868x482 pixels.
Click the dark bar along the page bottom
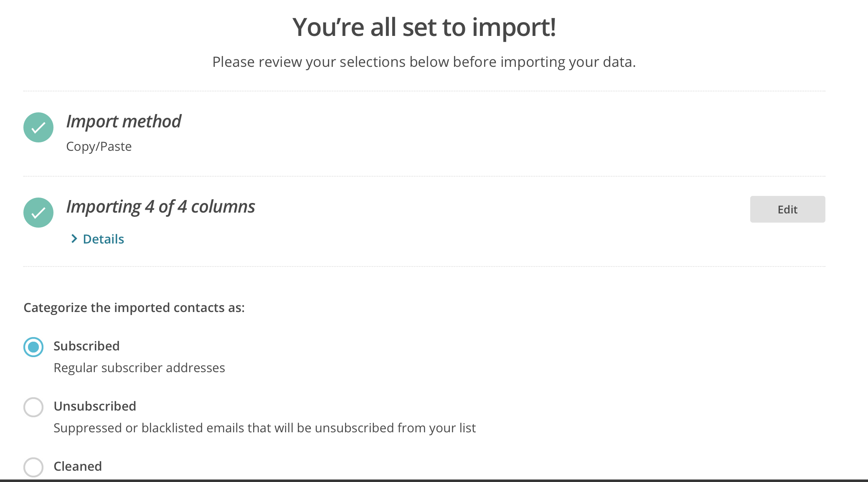pyautogui.click(x=434, y=480)
